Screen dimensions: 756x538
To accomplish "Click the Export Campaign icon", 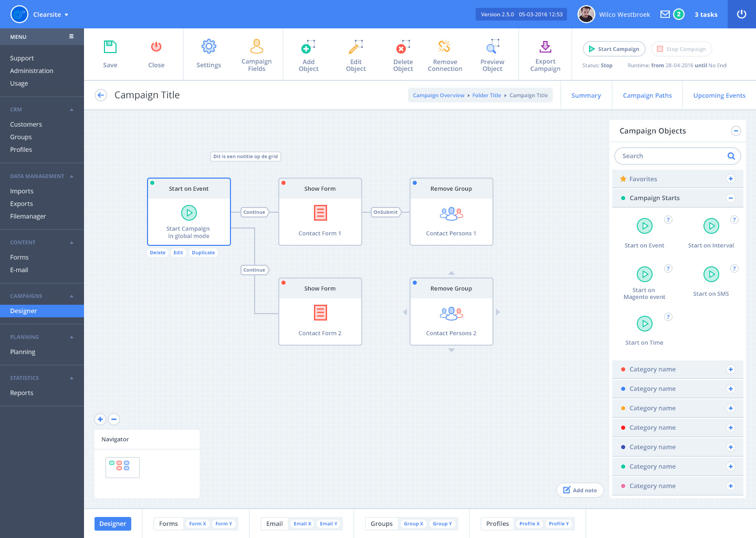I will [x=545, y=47].
